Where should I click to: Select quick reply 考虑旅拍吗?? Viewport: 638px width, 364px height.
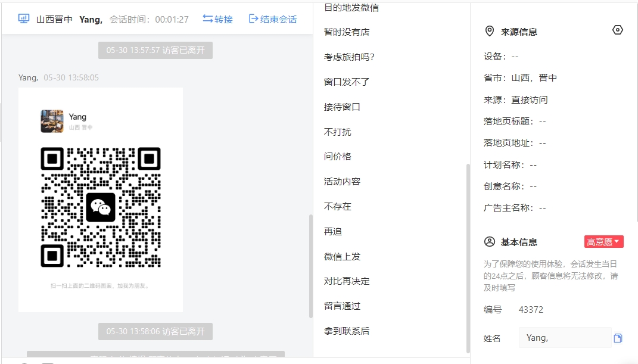[x=349, y=57]
